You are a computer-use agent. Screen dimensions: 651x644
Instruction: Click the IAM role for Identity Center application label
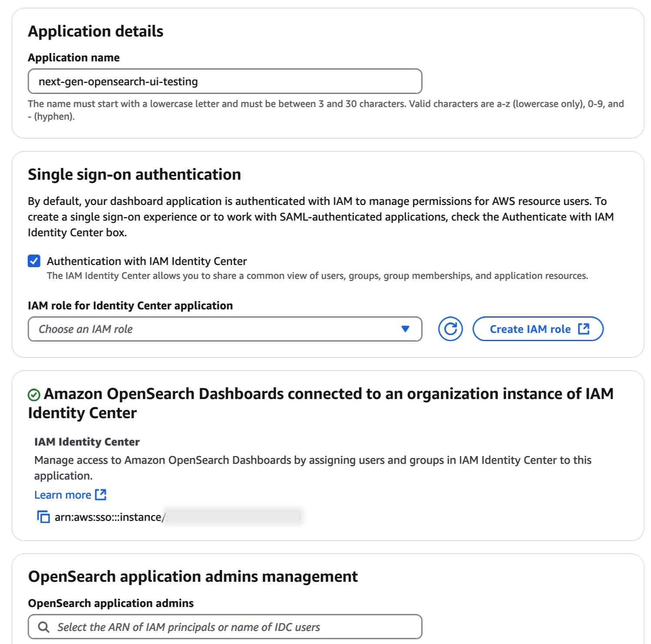click(x=130, y=305)
